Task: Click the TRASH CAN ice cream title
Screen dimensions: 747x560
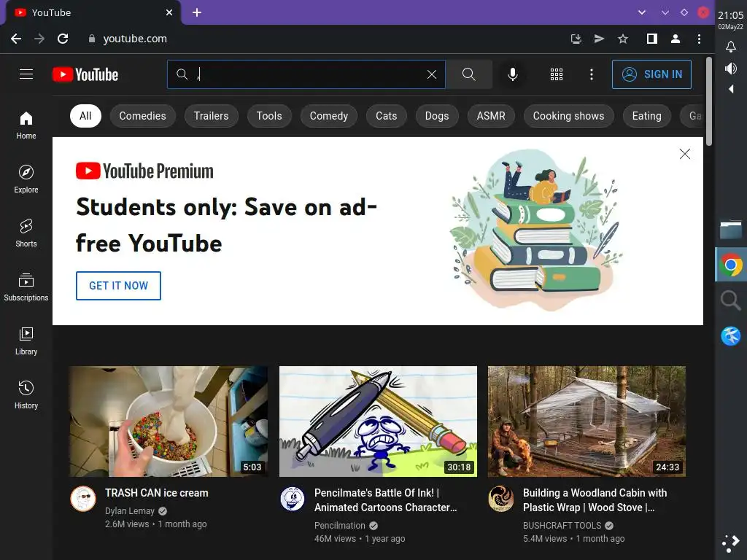Action: pos(157,493)
